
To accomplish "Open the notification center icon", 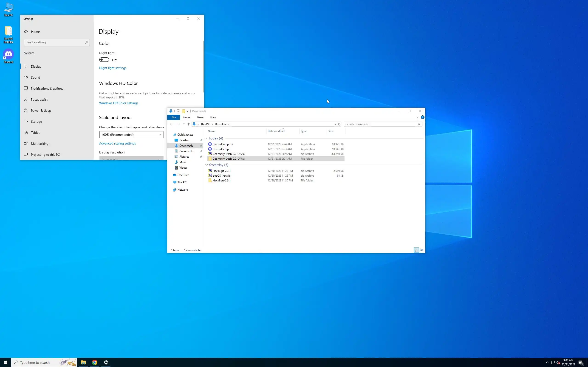I will pyautogui.click(x=581, y=362).
